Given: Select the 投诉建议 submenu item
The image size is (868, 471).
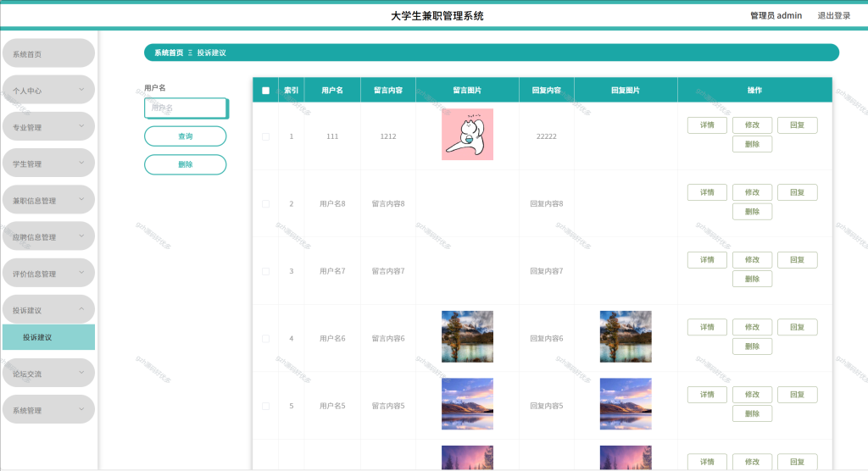Looking at the screenshot, I should (x=48, y=337).
